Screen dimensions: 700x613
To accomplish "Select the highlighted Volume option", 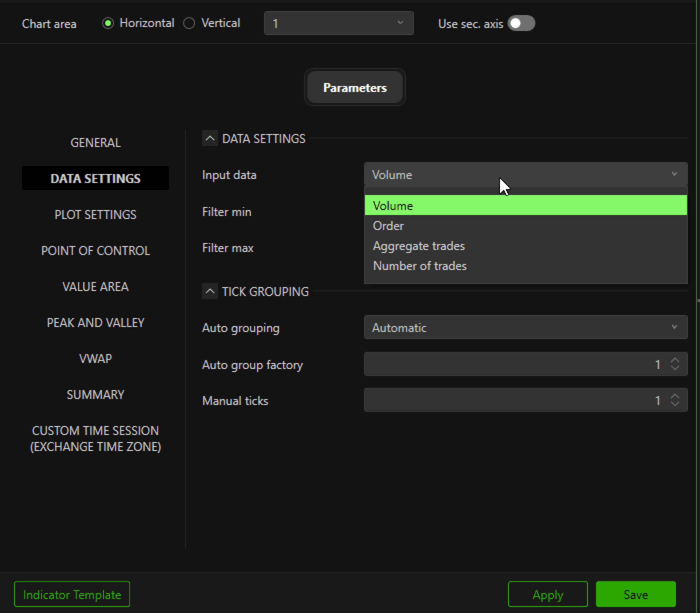I will tap(393, 205).
